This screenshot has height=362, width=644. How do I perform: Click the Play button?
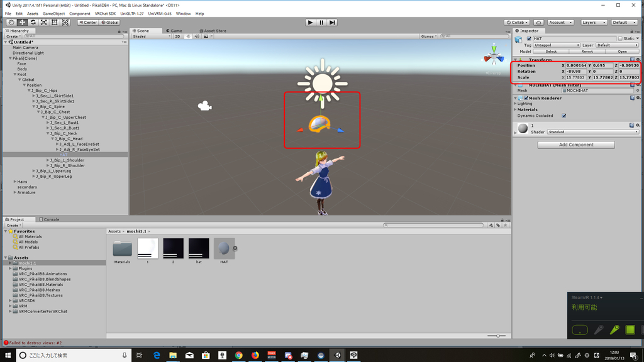(310, 22)
